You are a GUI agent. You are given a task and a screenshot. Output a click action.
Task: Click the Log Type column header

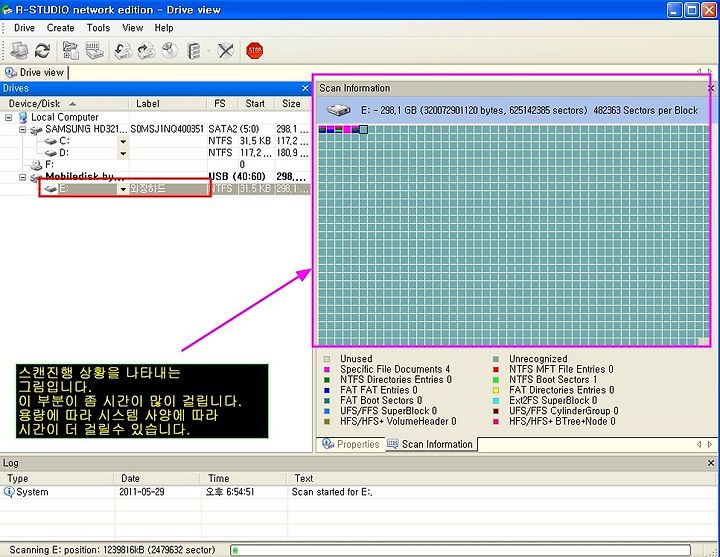coord(57,478)
